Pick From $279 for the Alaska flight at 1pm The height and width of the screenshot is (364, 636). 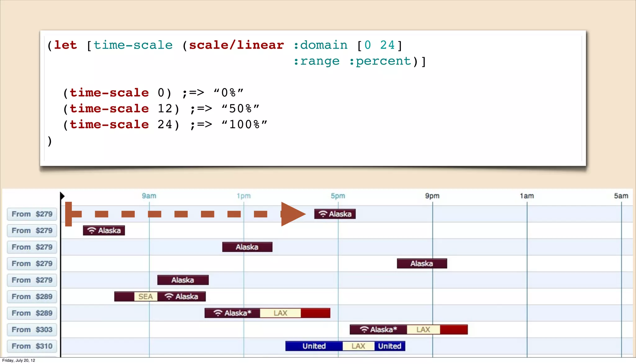32,247
